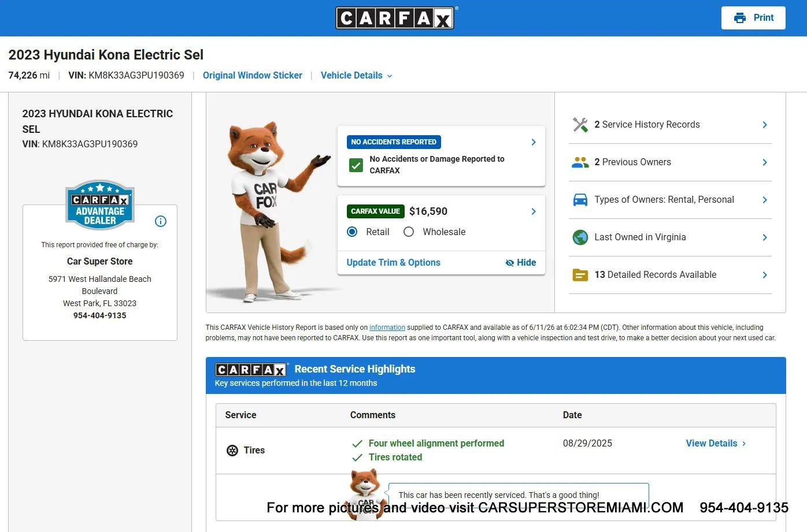Open 2 Service History Records row
This screenshot has width=807, height=532.
[x=670, y=125]
